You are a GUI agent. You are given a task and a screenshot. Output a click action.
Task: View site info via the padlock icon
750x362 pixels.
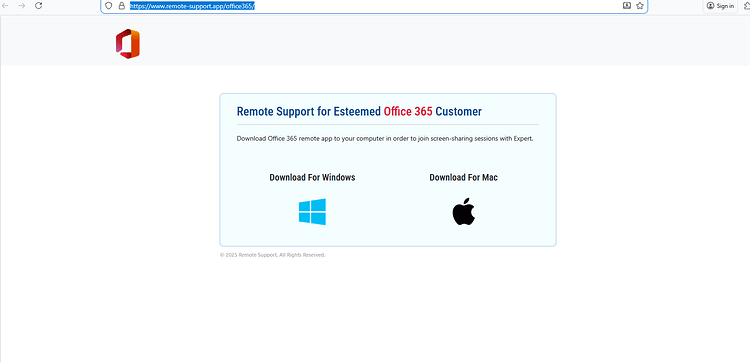click(x=121, y=6)
